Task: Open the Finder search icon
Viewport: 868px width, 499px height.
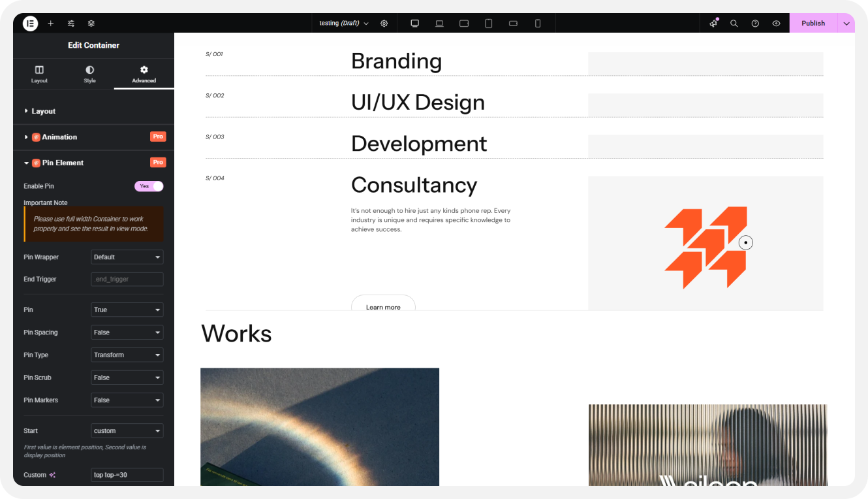Action: tap(734, 23)
